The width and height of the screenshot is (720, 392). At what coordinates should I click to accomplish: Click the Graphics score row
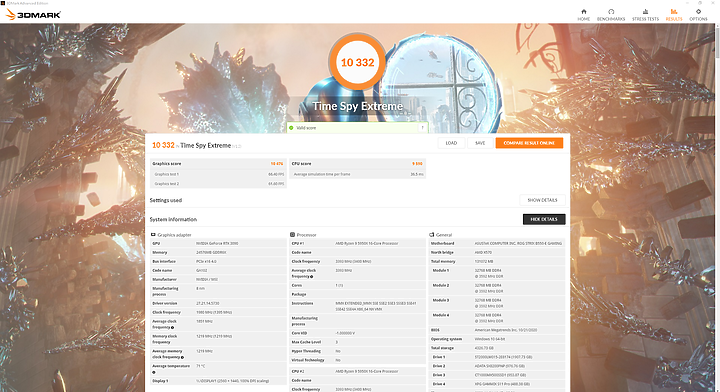point(218,163)
